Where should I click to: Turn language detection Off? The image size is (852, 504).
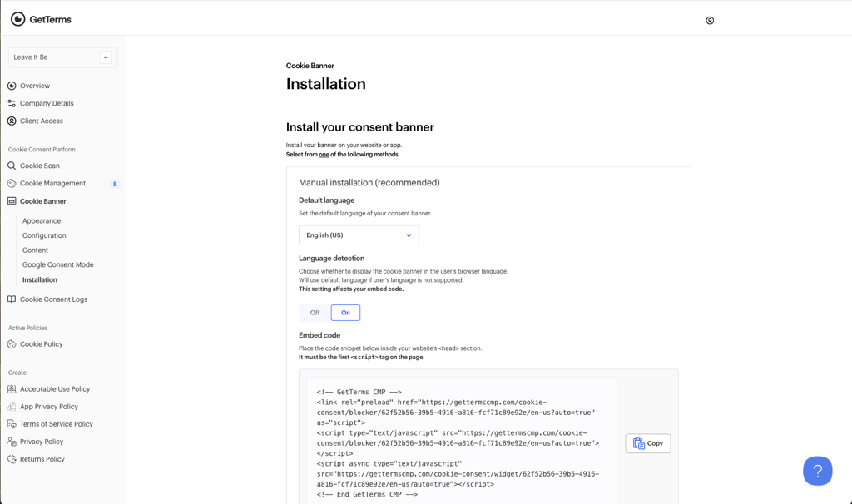(315, 313)
